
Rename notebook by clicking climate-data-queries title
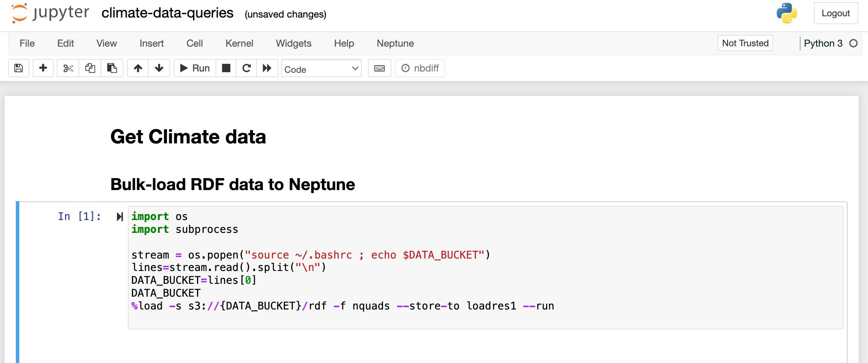(x=167, y=13)
